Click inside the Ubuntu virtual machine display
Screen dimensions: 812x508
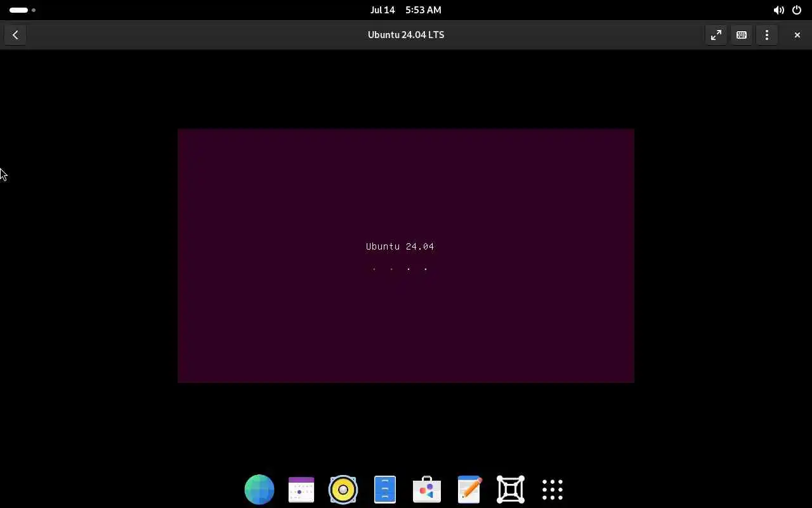click(x=406, y=256)
